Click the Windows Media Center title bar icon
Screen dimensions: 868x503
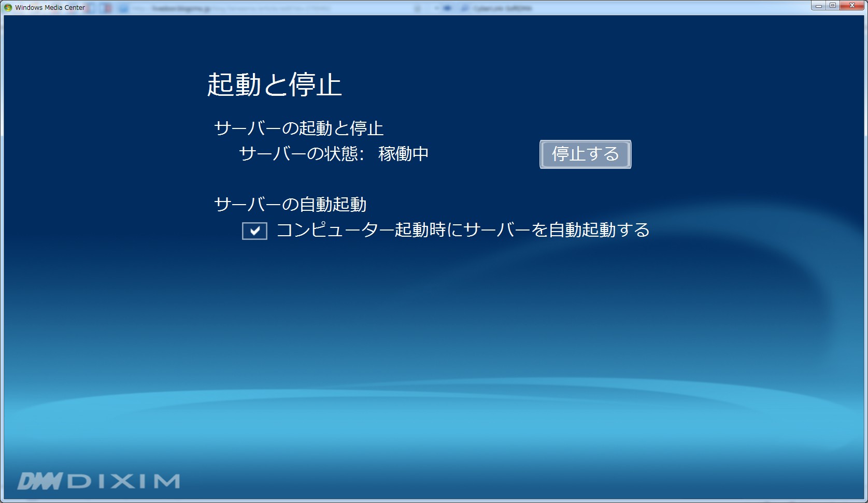8,7
